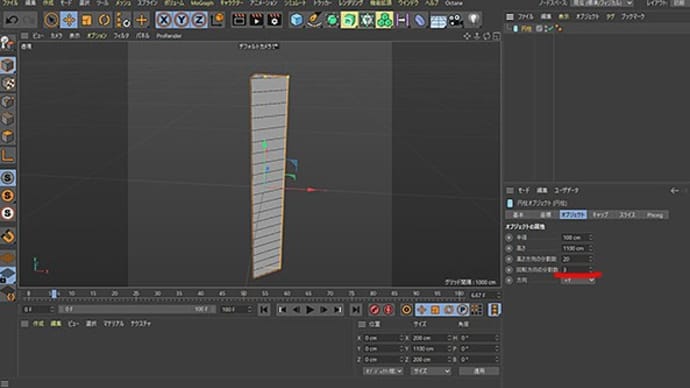Click the Bend deformer icon

pos(420,20)
